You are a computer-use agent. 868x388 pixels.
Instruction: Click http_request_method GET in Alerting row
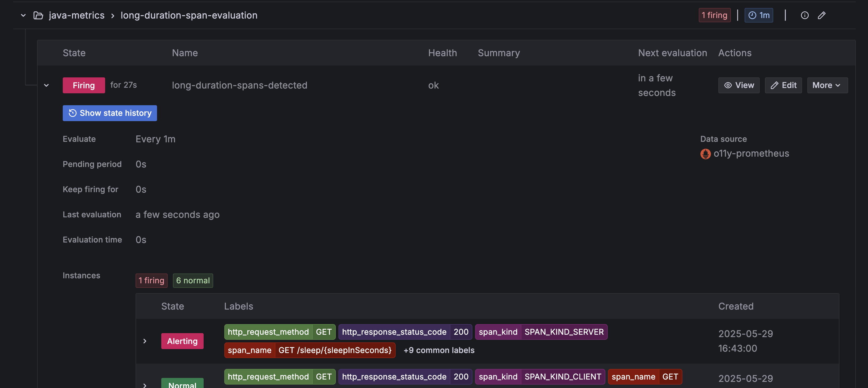280,332
